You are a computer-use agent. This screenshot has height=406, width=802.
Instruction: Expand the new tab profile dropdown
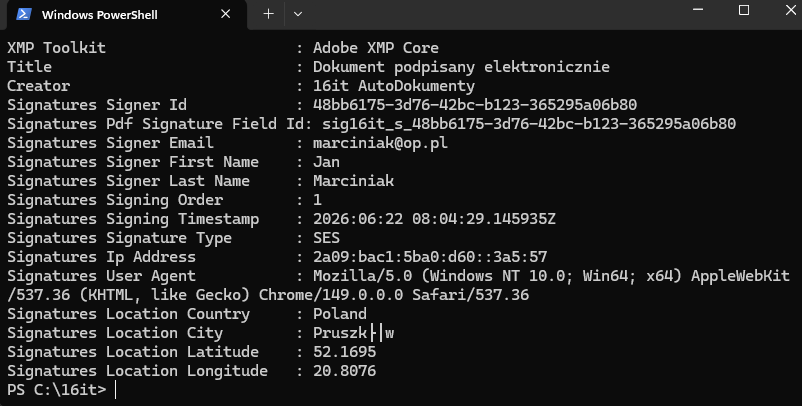click(298, 14)
